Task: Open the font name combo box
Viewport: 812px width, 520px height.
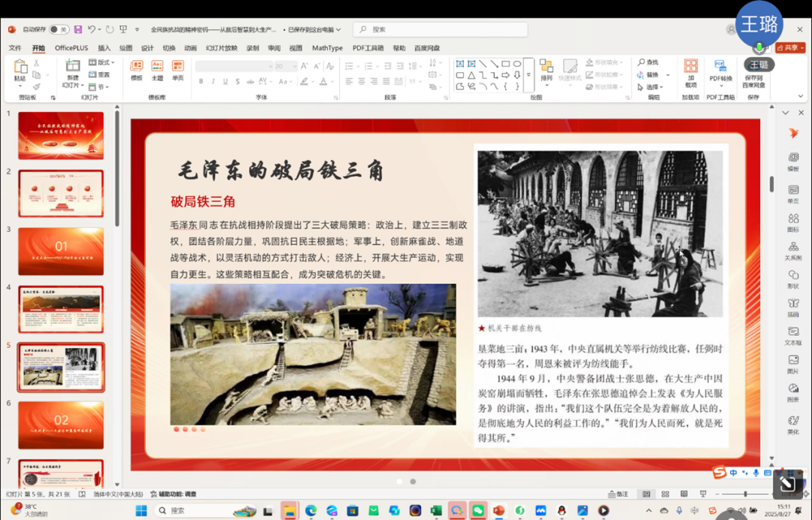Action: coord(234,66)
